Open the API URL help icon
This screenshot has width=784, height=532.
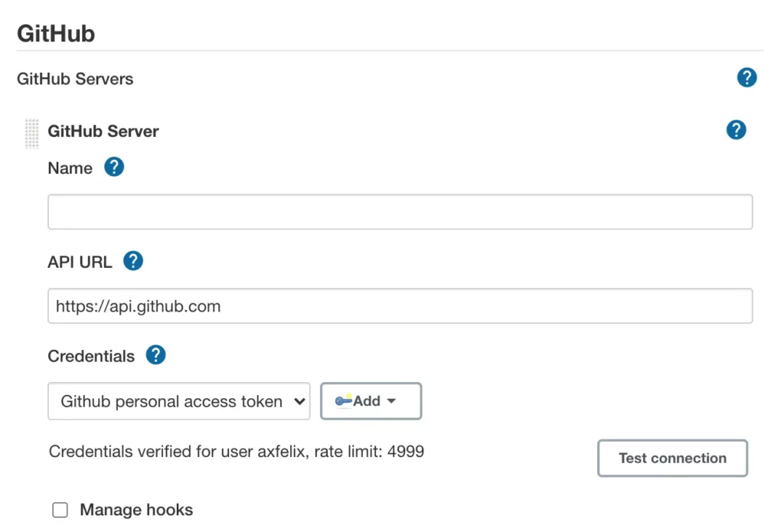(x=133, y=261)
